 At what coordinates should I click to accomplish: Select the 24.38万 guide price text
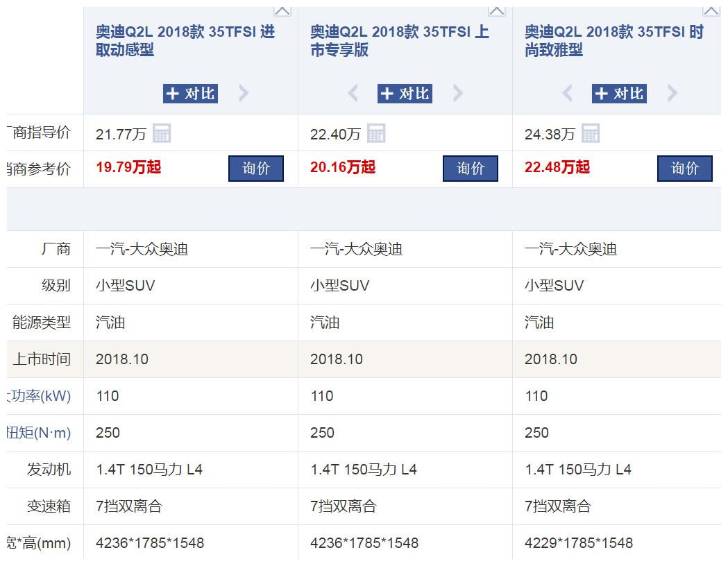click(x=550, y=134)
